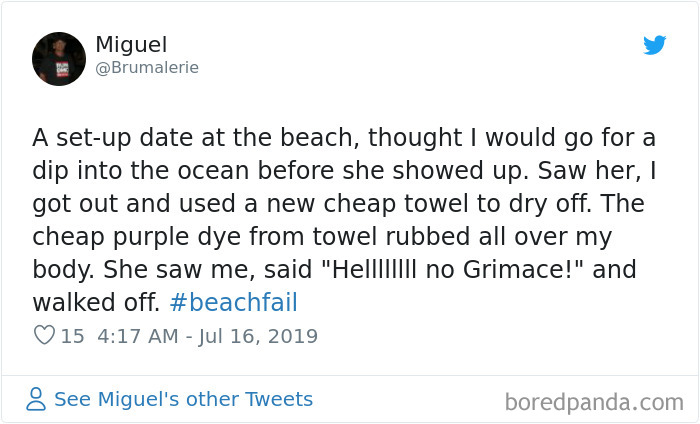Click the display name Miguel
Image resolution: width=700 pixels, height=424 pixels.
tap(130, 45)
